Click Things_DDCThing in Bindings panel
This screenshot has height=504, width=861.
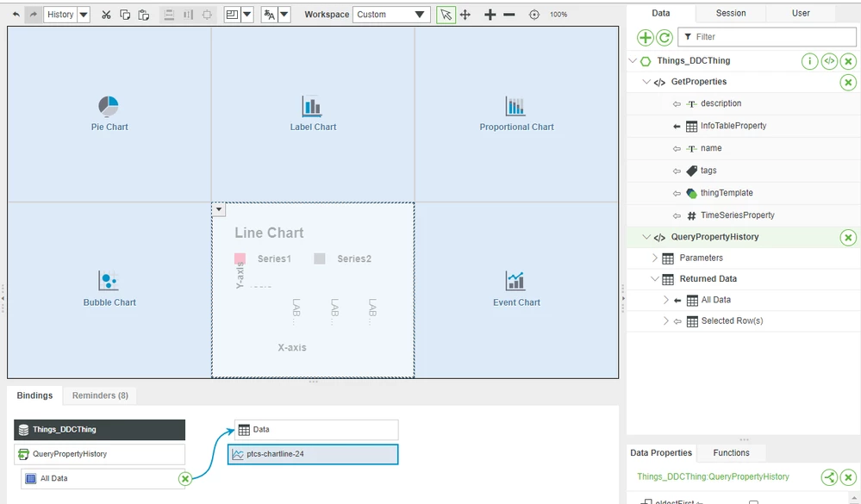[x=99, y=430]
